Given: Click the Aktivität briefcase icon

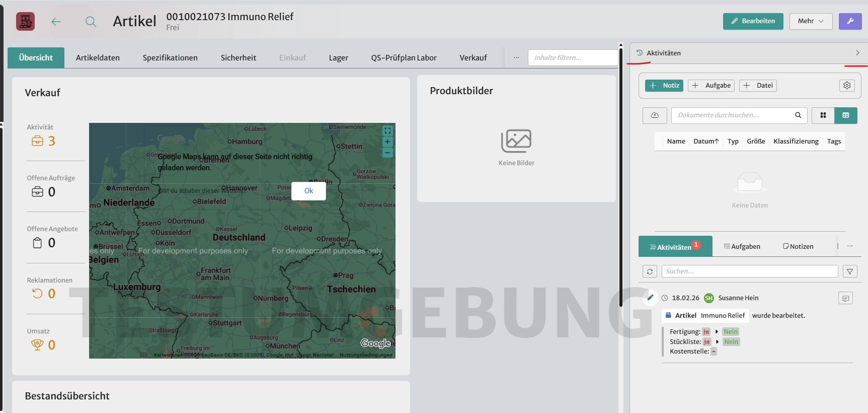Looking at the screenshot, I should (x=37, y=141).
